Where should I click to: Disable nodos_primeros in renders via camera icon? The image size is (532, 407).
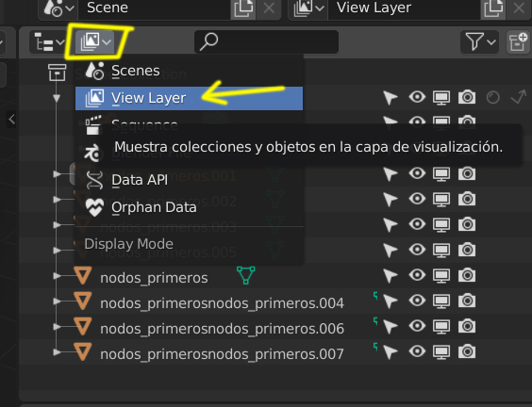467,275
